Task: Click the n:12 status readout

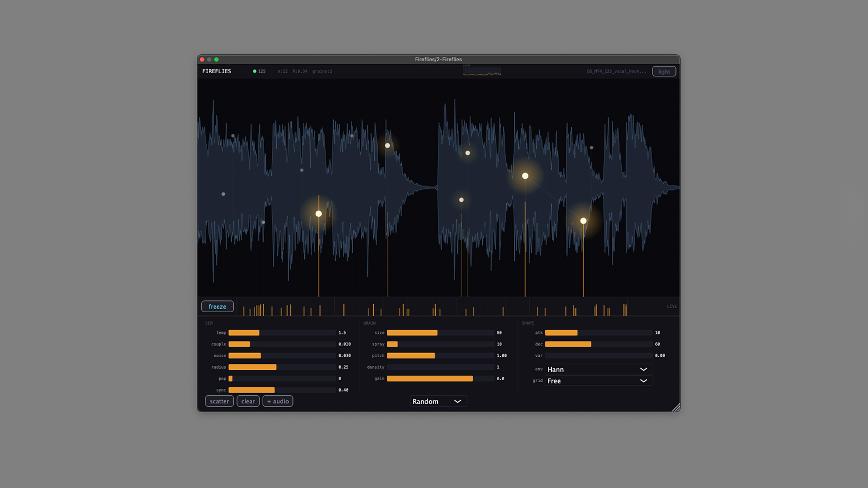Action: pos(283,71)
